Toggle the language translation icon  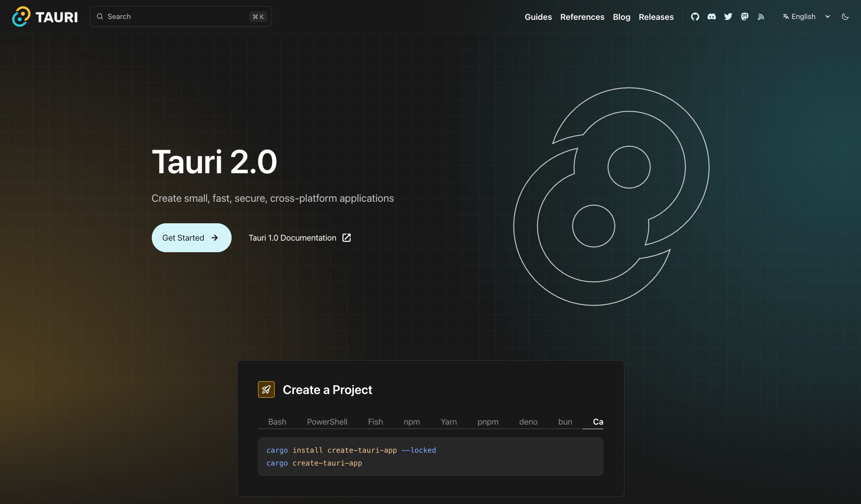pos(785,16)
